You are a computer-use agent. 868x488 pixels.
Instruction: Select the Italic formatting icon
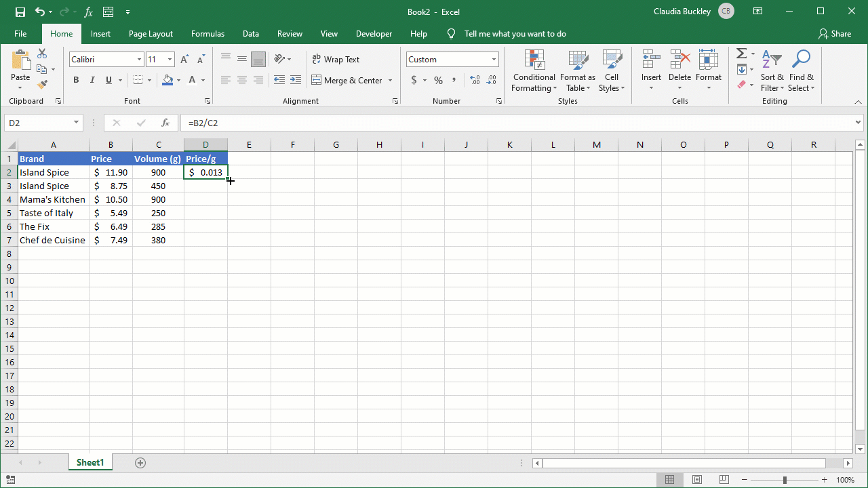pyautogui.click(x=92, y=80)
